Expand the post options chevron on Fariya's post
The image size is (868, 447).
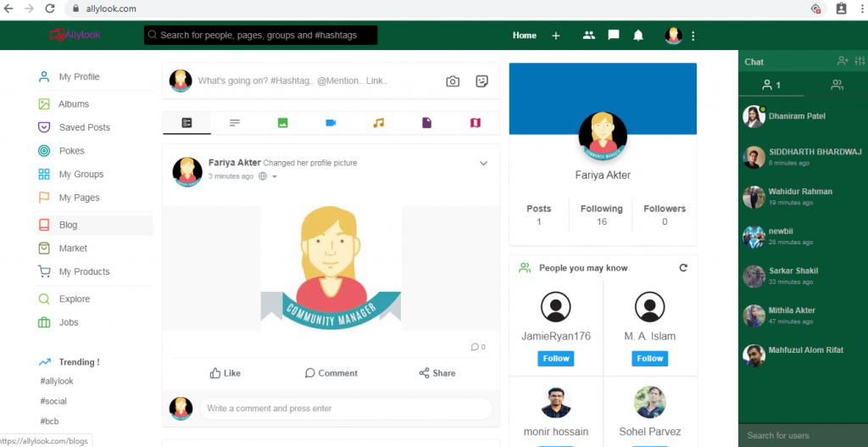(484, 163)
